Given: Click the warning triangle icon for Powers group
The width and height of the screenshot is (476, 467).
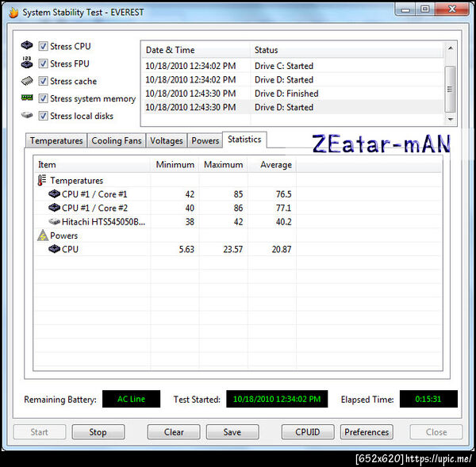Looking at the screenshot, I should 43,235.
